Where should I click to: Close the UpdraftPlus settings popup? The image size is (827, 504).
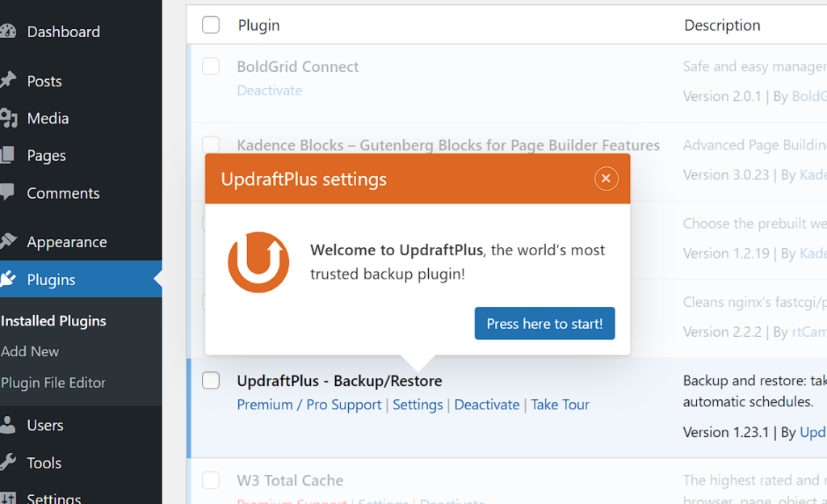tap(606, 178)
